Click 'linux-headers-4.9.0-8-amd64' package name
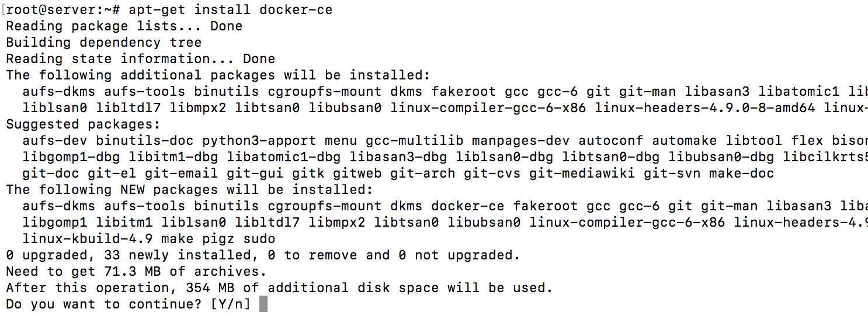Screen dimensions: 868x319 coord(709,108)
